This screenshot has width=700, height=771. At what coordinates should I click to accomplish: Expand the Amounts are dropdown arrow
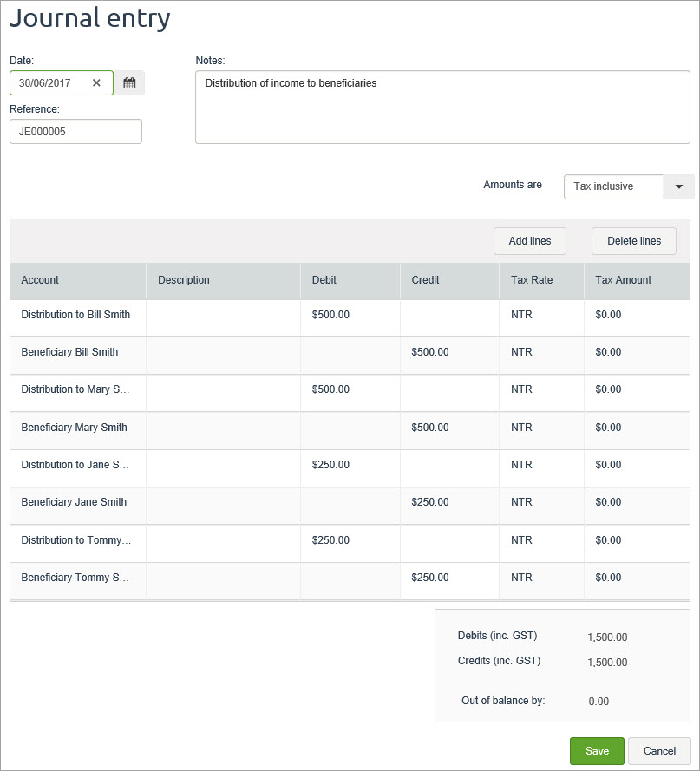(x=678, y=186)
